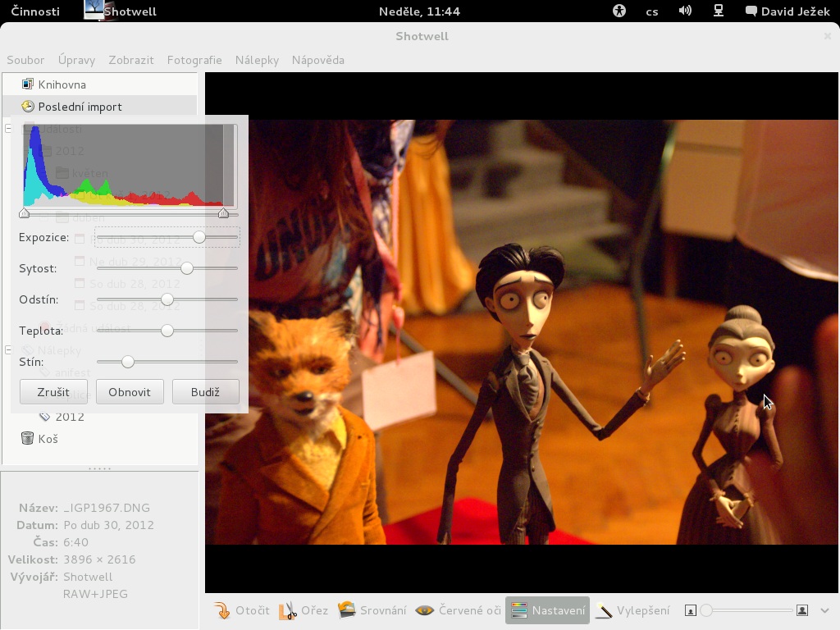Click the Budiž confirm button
Viewport: 840px width, 630px height.
click(206, 392)
